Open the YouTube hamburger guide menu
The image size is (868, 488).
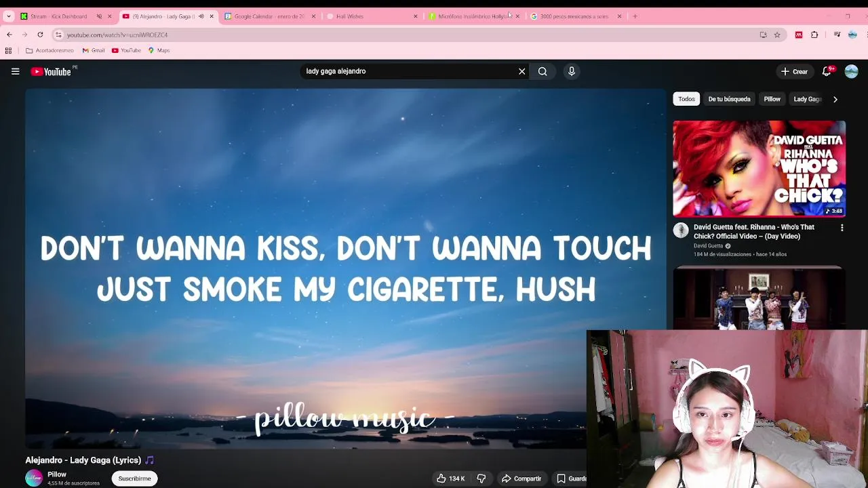coord(15,71)
